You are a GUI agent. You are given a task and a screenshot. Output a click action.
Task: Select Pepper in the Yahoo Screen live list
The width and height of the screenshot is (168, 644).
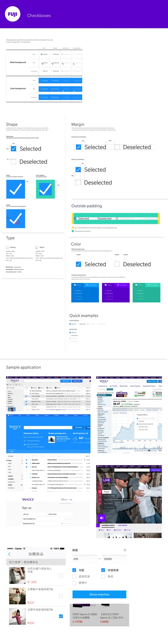(x=107, y=492)
